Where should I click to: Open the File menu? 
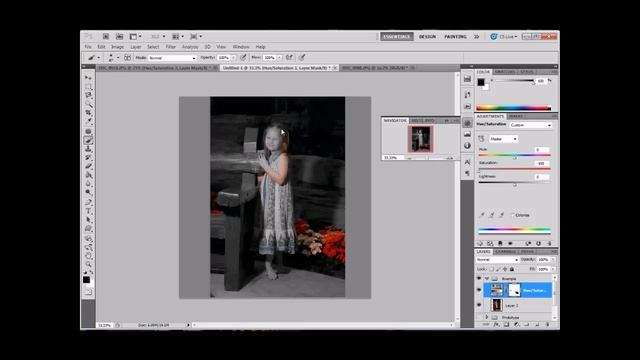(x=88, y=47)
